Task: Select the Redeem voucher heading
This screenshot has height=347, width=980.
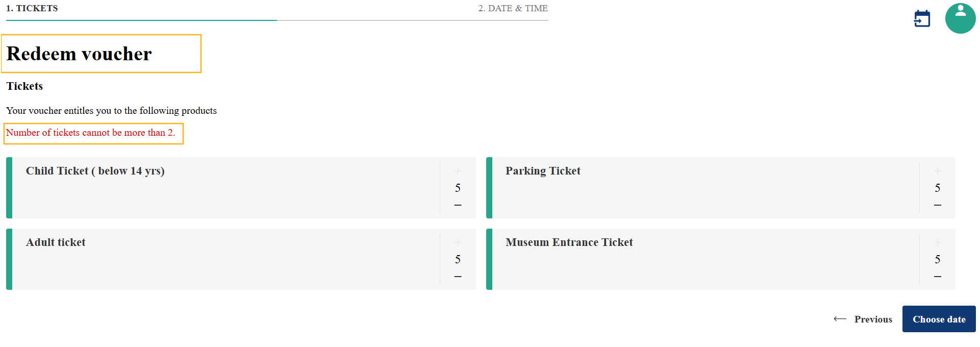Action: pyautogui.click(x=79, y=54)
